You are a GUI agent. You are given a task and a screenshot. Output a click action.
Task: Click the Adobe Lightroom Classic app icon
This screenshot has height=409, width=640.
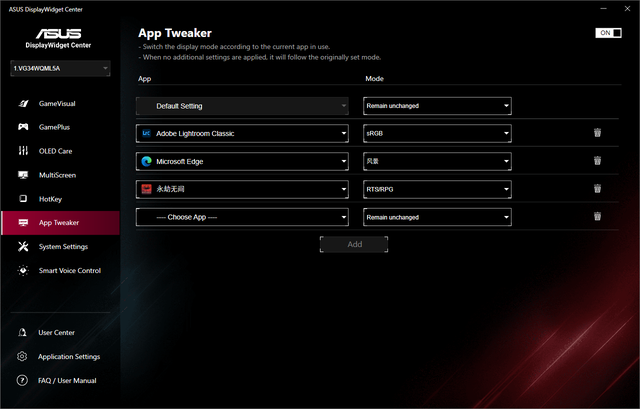pyautogui.click(x=147, y=133)
